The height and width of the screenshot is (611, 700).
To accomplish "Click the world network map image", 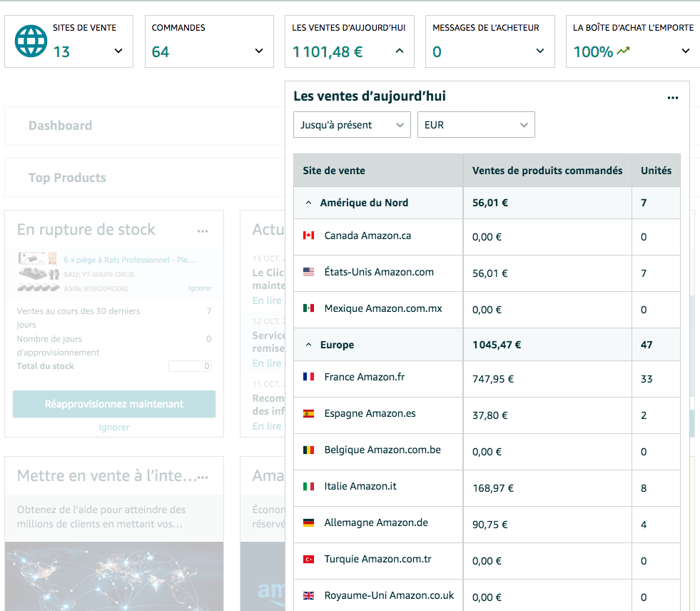I will pyautogui.click(x=114, y=576).
